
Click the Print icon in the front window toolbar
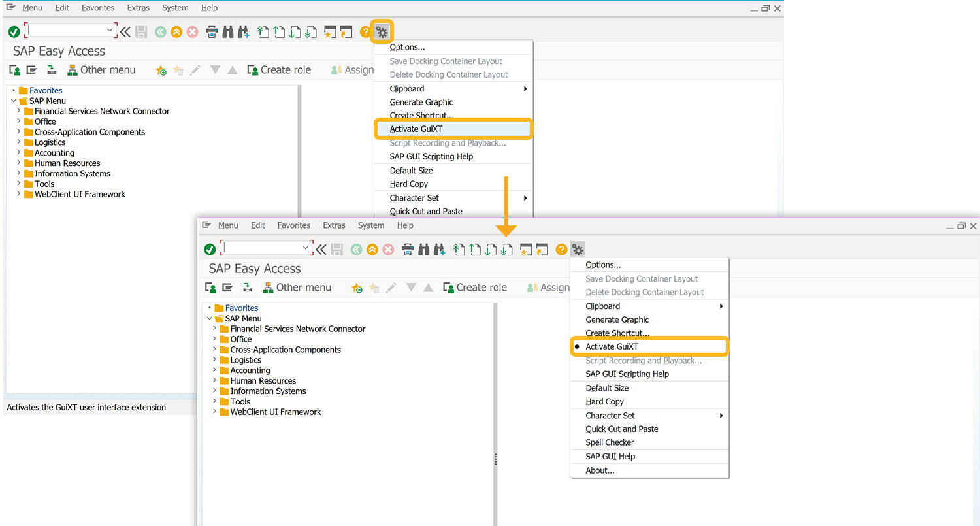pos(408,249)
